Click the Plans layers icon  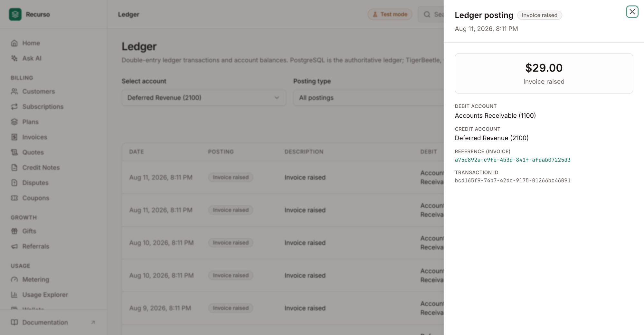(14, 122)
